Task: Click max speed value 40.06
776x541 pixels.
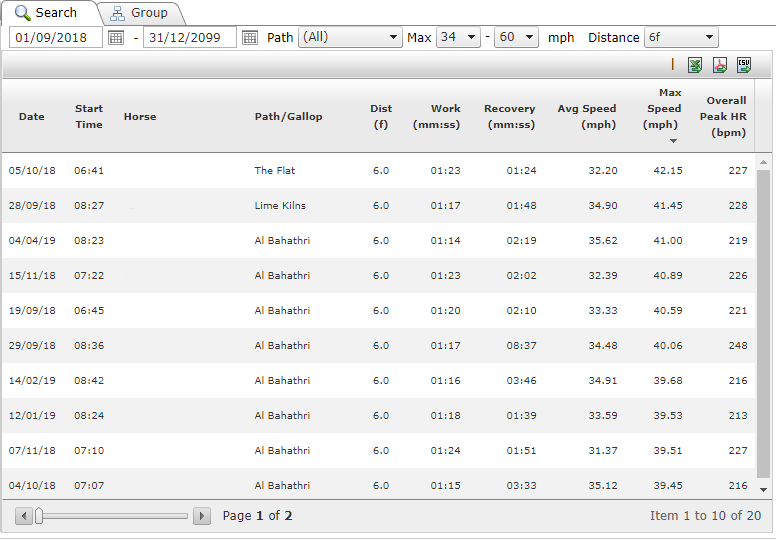Action: pos(668,346)
